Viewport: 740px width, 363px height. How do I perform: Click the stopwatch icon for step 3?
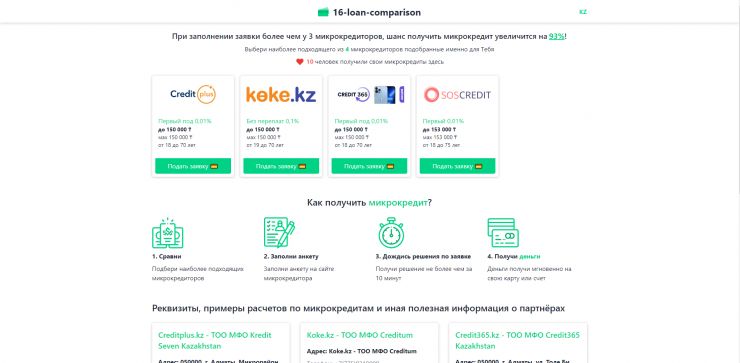pos(391,232)
